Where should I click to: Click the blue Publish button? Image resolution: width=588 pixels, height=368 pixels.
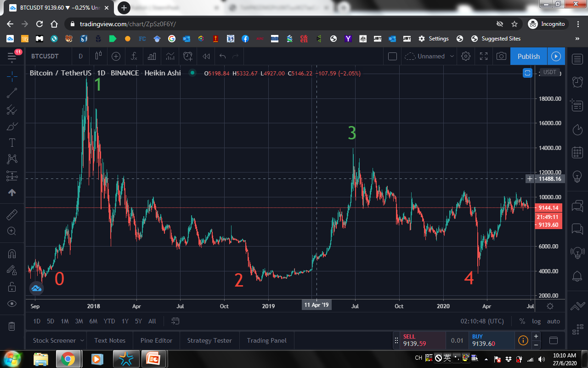528,56
